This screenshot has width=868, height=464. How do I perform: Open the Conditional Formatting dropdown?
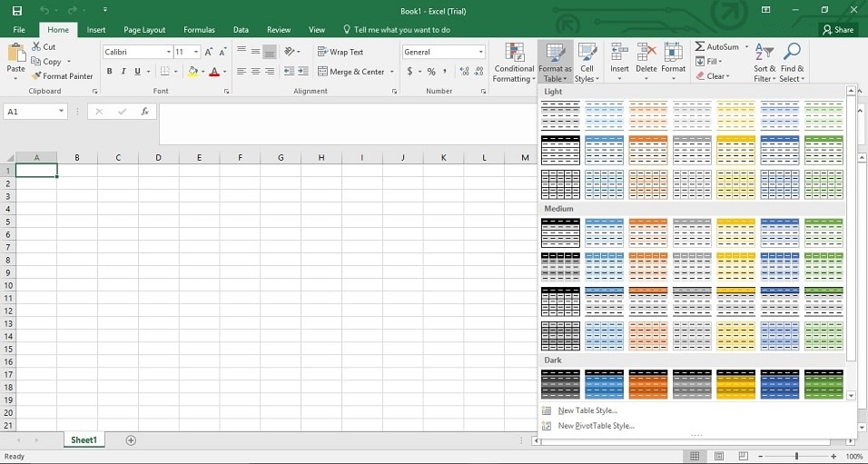514,62
